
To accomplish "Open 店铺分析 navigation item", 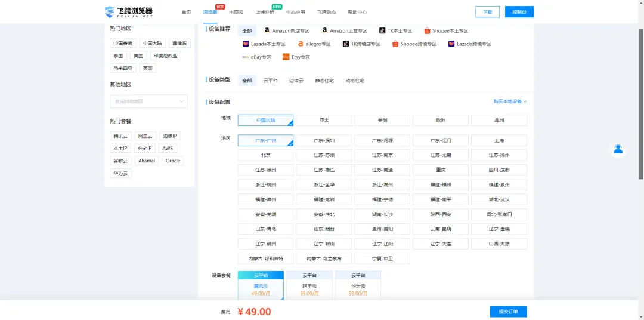I will click(x=265, y=12).
